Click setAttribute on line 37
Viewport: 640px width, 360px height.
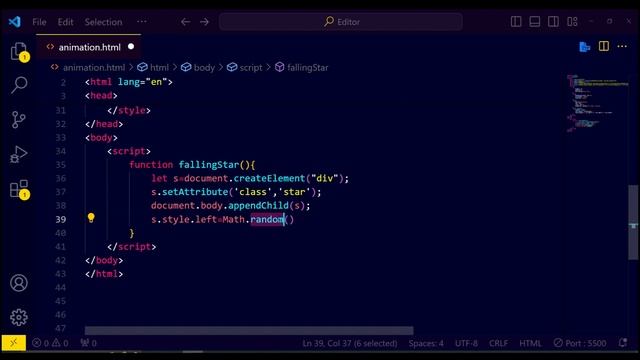pyautogui.click(x=195, y=192)
